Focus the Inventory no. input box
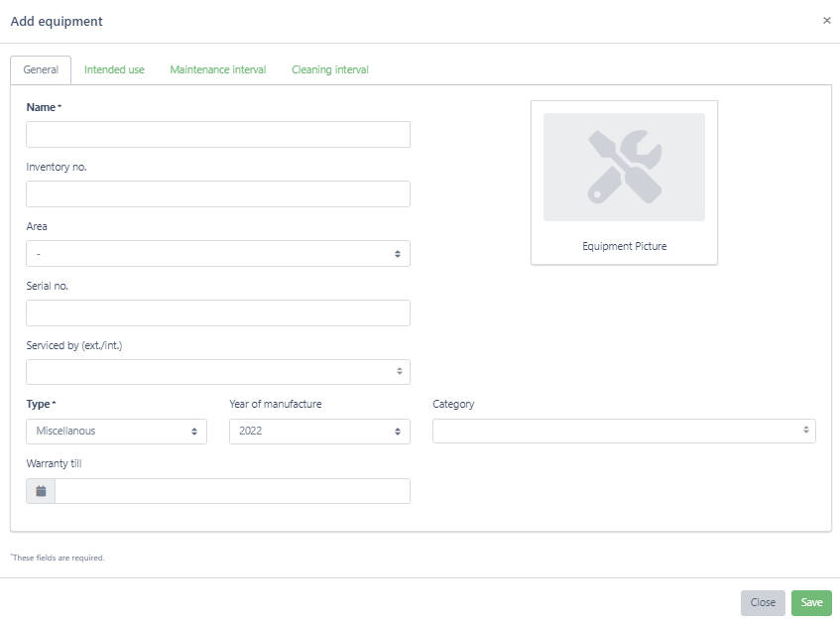Viewport: 840px width, 625px height. point(218,194)
